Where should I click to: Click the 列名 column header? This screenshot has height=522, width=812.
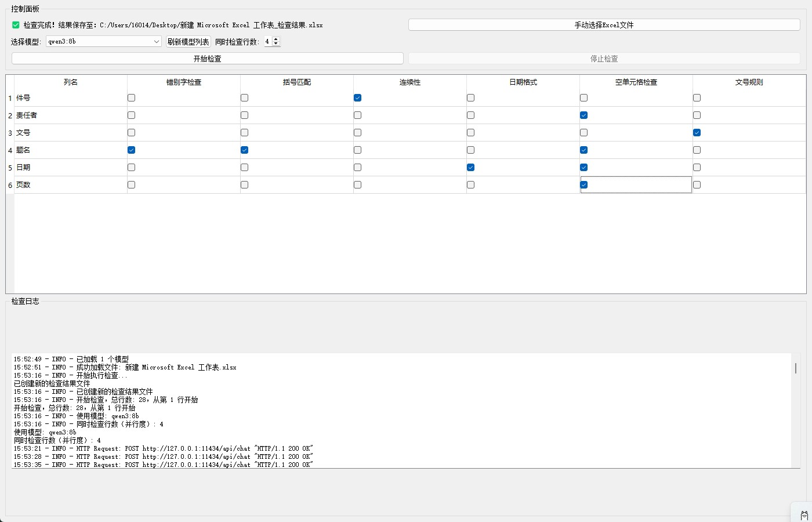coord(71,82)
